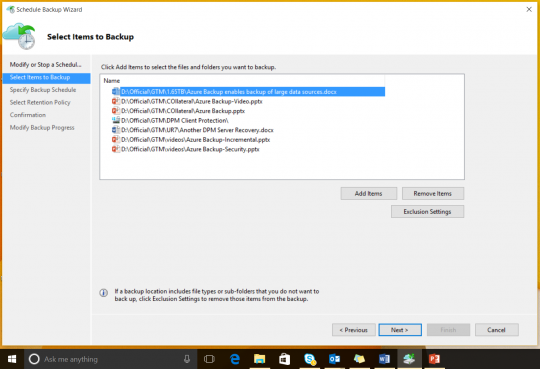Open File Explorer from the taskbar

pos(259,359)
